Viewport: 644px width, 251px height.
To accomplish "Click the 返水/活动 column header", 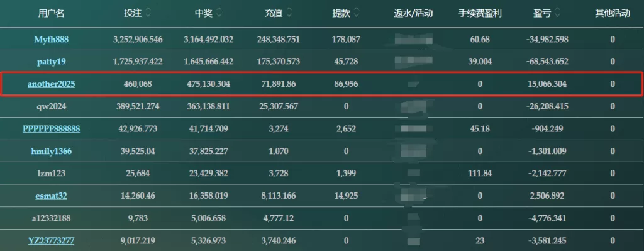I will pyautogui.click(x=413, y=13).
